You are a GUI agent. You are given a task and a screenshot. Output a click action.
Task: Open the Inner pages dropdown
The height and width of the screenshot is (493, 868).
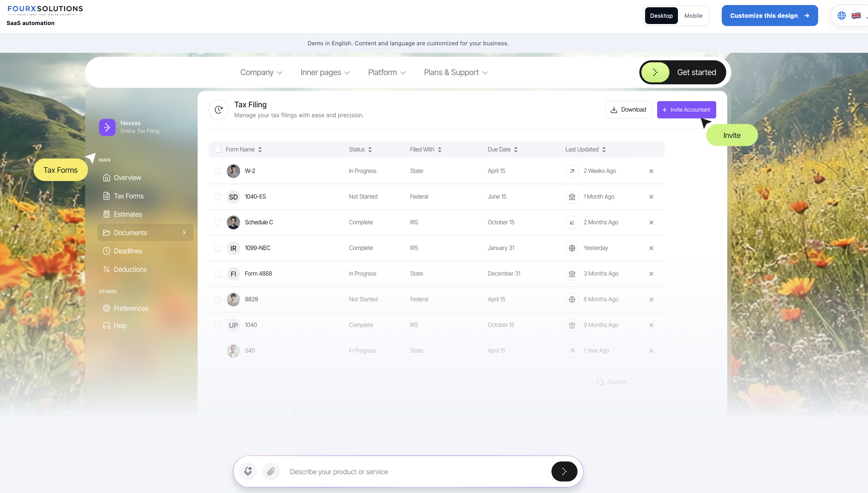tap(325, 73)
